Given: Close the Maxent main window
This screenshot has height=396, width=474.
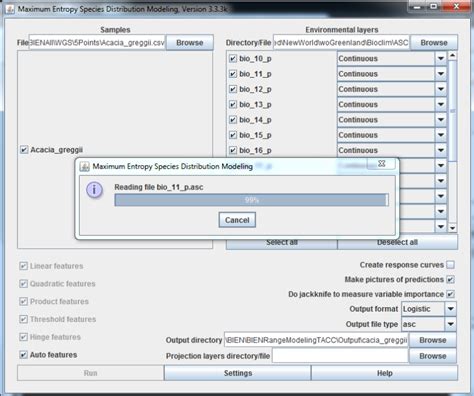Looking at the screenshot, I should pos(456,6).
